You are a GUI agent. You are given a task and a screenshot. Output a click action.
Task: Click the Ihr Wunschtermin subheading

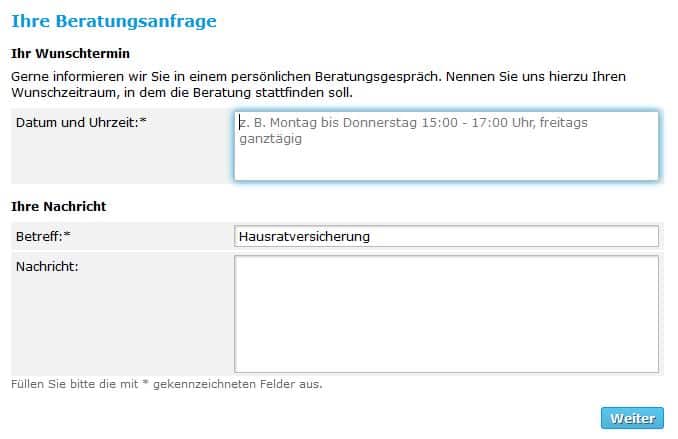(70, 54)
